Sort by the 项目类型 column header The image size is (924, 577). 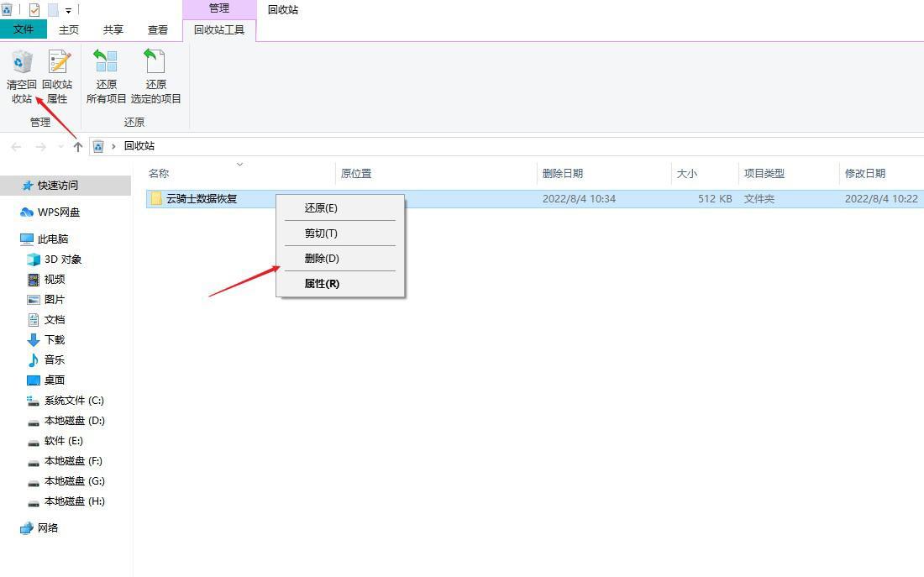point(789,173)
